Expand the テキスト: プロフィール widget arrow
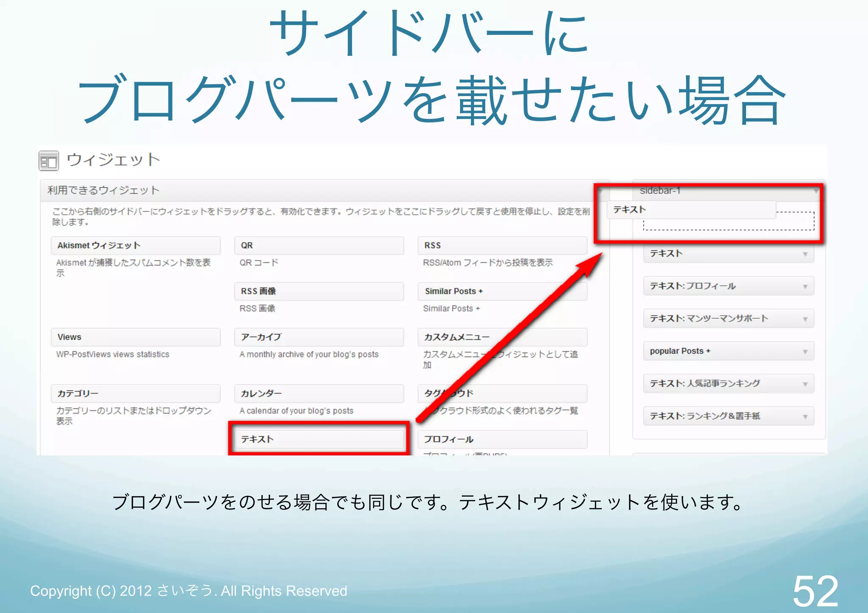Viewport: 868px width, 613px height. (x=805, y=287)
